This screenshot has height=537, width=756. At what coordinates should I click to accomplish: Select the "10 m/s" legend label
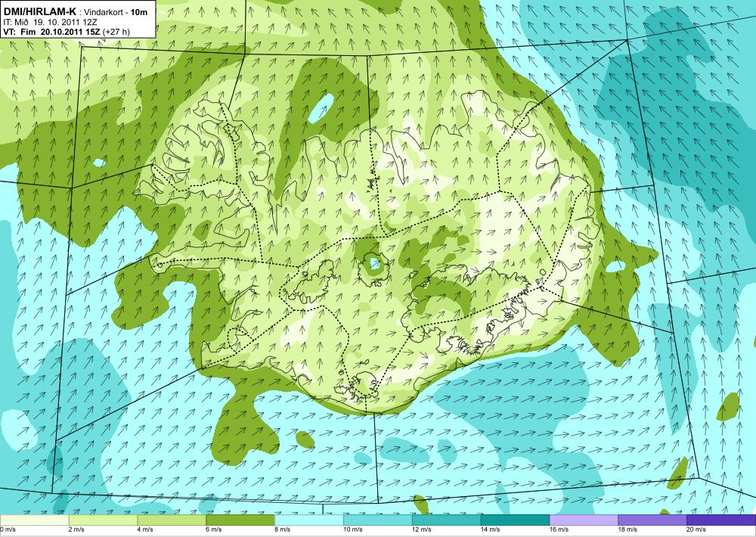coord(353,529)
